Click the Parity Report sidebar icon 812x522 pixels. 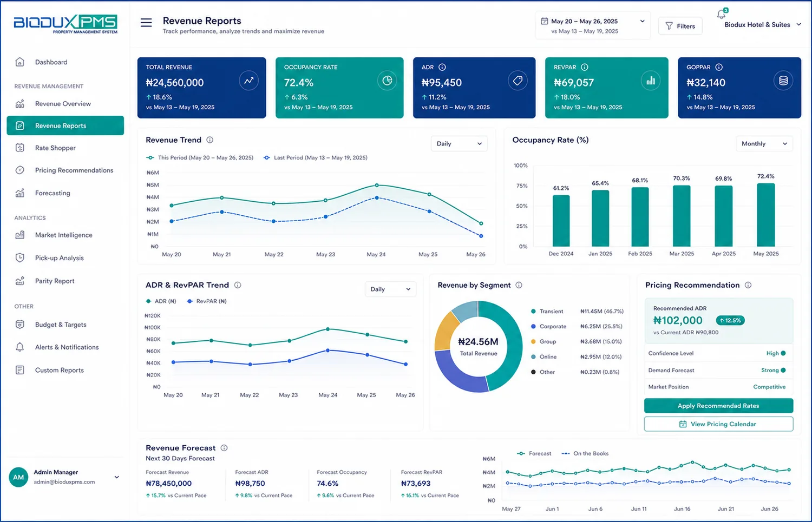pyautogui.click(x=20, y=281)
